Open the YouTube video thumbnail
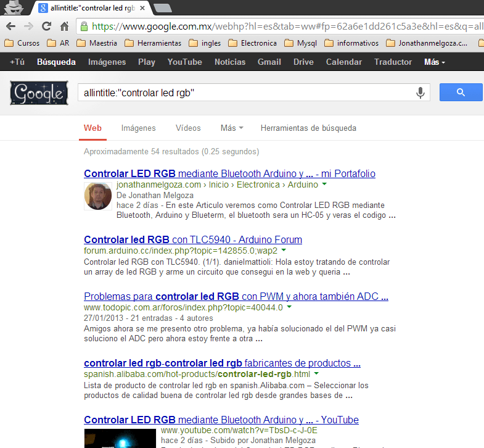The width and height of the screenshot is (484, 448). tap(120, 438)
